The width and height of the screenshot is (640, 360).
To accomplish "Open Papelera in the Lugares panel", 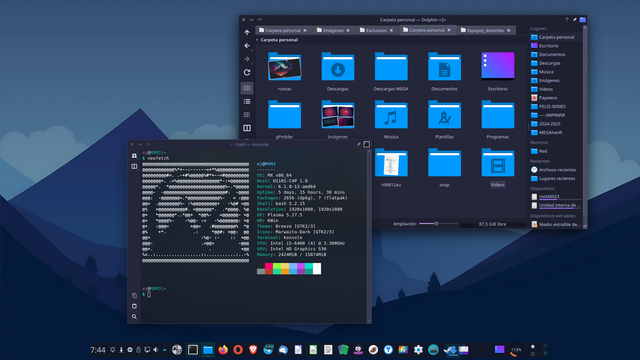I will coord(556,98).
